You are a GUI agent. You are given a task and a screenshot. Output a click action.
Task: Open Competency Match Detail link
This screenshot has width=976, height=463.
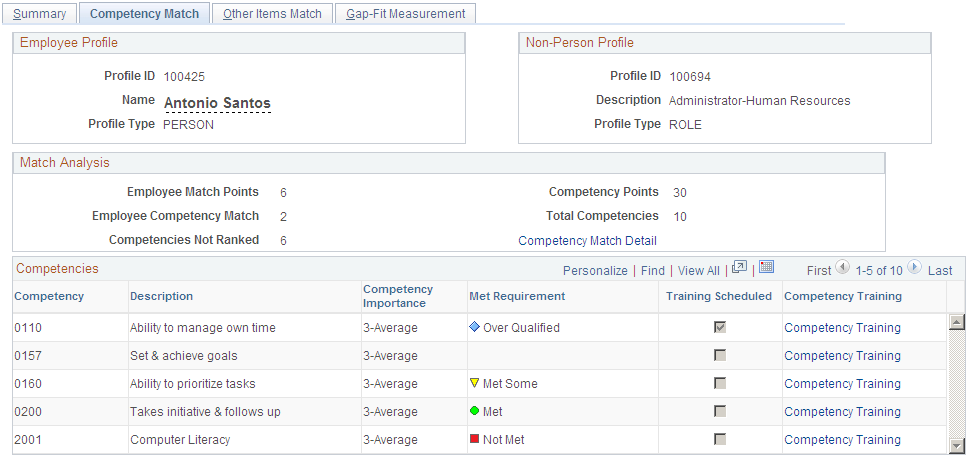pyautogui.click(x=588, y=241)
